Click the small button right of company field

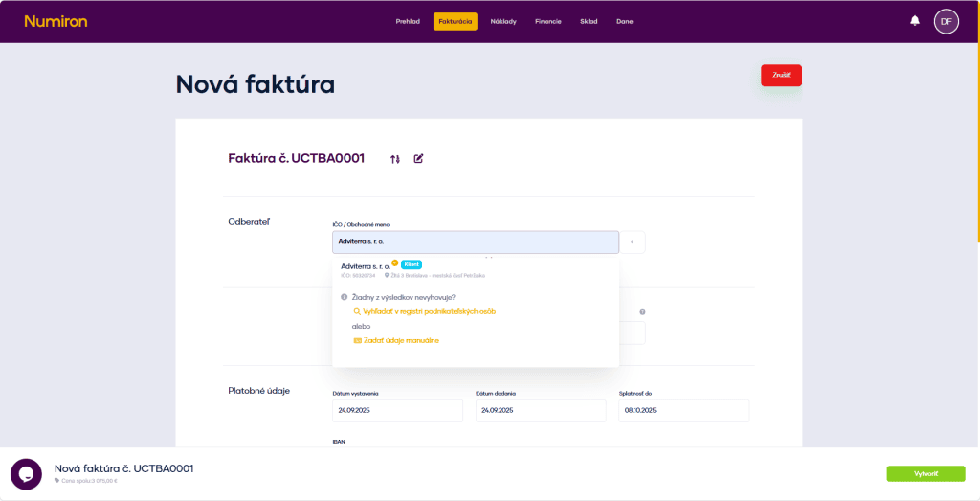pyautogui.click(x=633, y=242)
